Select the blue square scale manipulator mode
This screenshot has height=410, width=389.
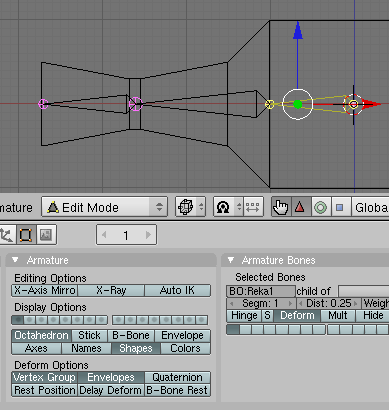click(x=340, y=207)
